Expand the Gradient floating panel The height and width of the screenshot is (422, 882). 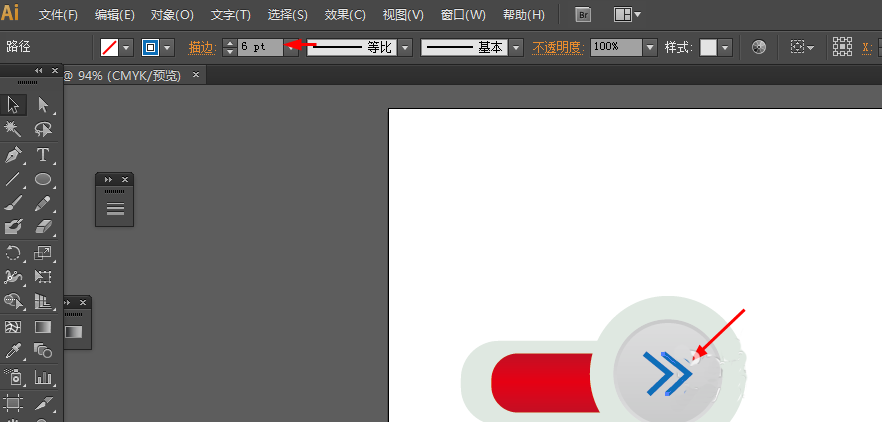click(68, 303)
